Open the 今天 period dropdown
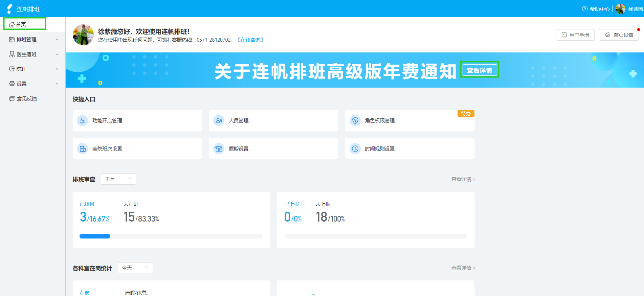Screen dimensions: 644x296 click(135, 268)
